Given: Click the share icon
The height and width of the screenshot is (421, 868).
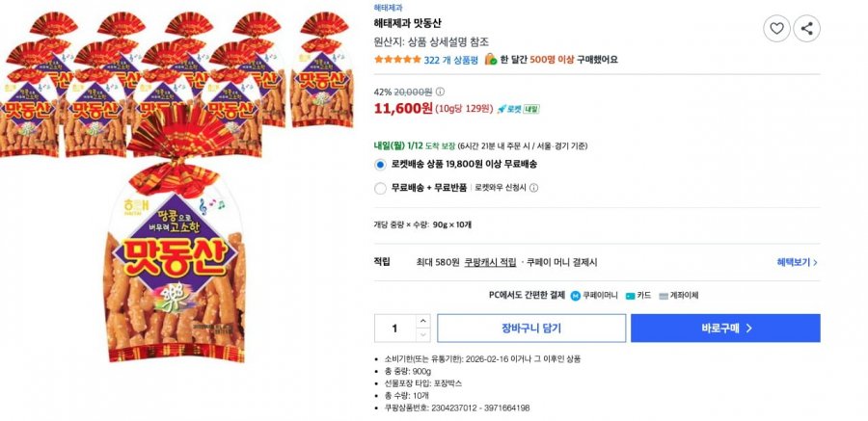Looking at the screenshot, I should [806, 29].
